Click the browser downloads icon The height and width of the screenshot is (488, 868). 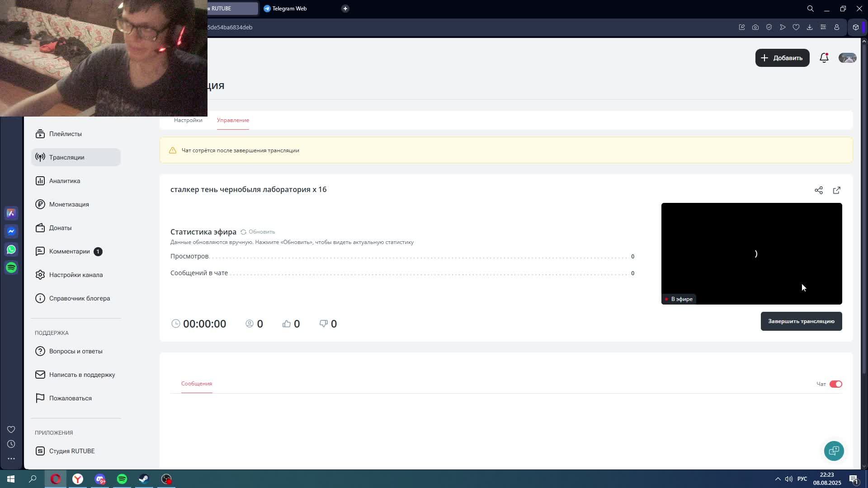pos(809,27)
